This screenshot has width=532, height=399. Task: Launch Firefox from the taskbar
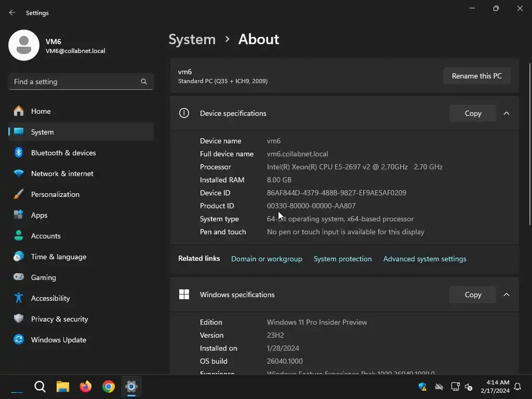pos(86,387)
